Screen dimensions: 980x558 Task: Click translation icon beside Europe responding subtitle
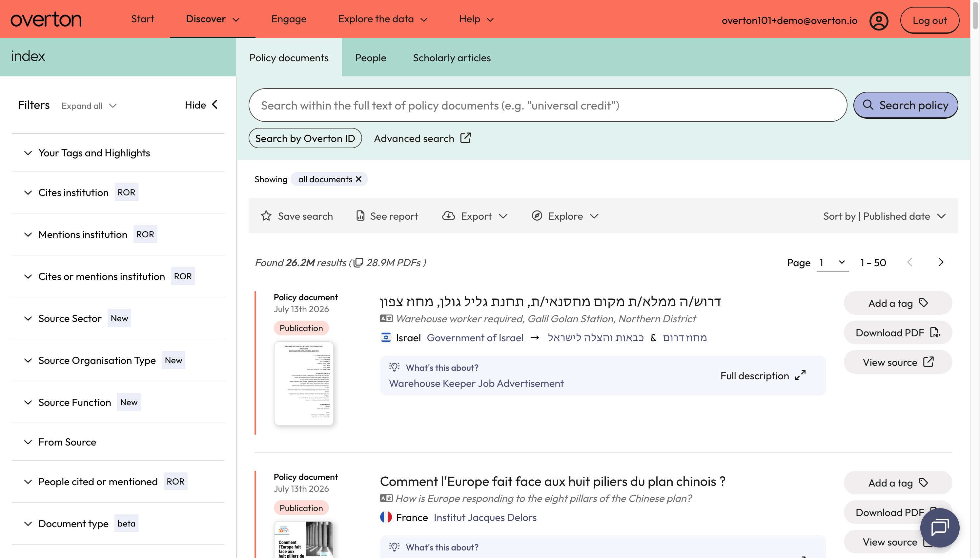(386, 498)
